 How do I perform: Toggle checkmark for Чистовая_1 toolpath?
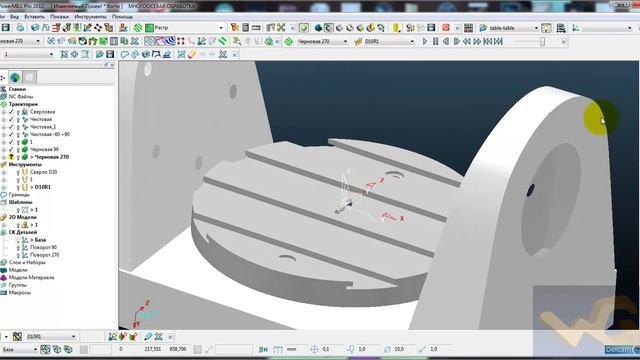11,127
